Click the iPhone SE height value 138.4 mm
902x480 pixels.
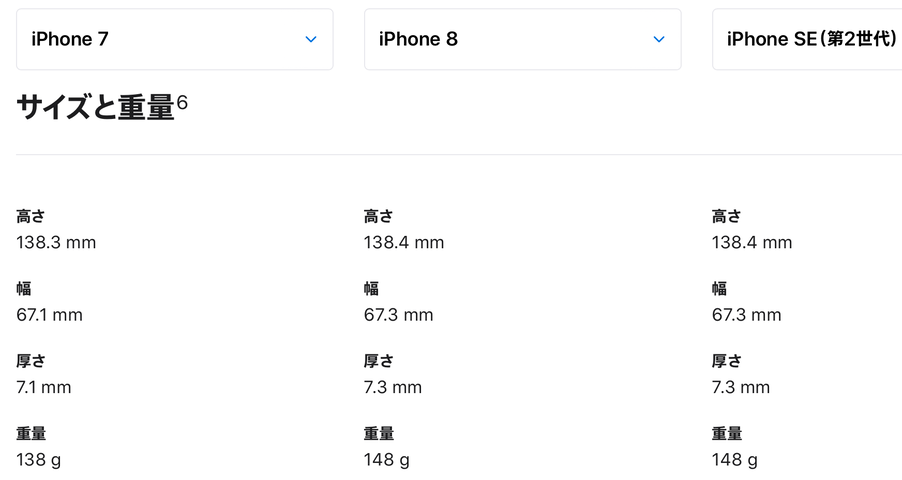(x=752, y=242)
